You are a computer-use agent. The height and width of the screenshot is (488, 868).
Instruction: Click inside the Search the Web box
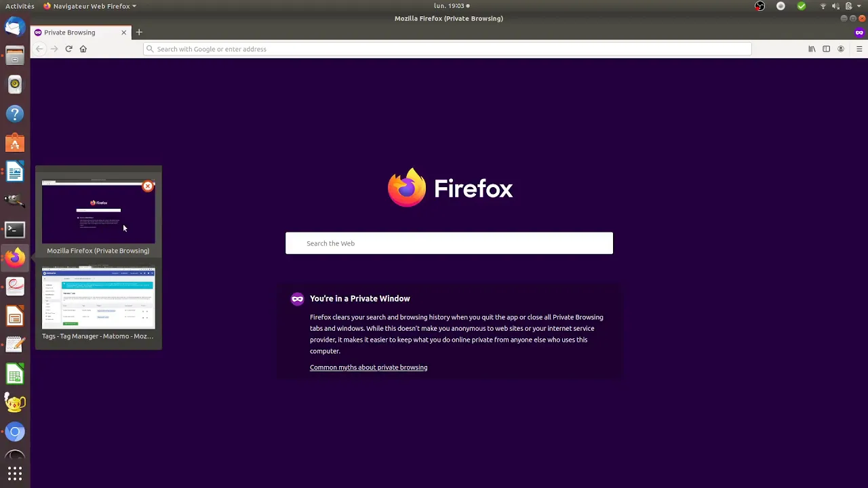(449, 243)
